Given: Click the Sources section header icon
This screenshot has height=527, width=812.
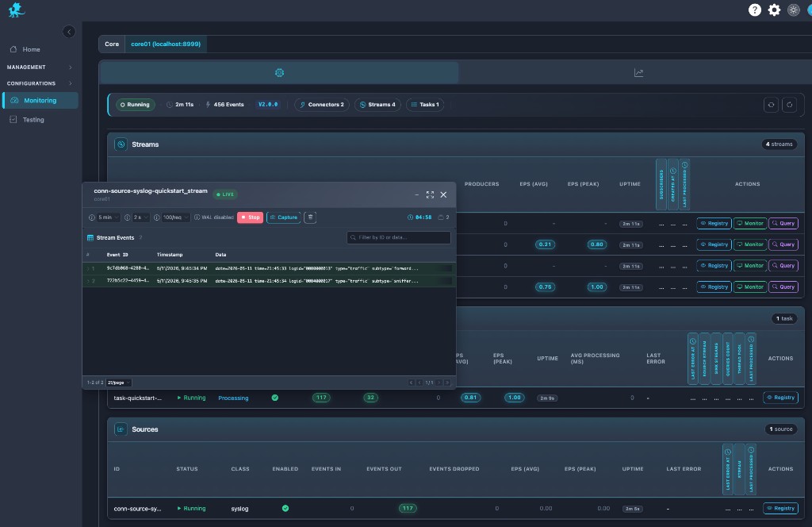Looking at the screenshot, I should (121, 429).
